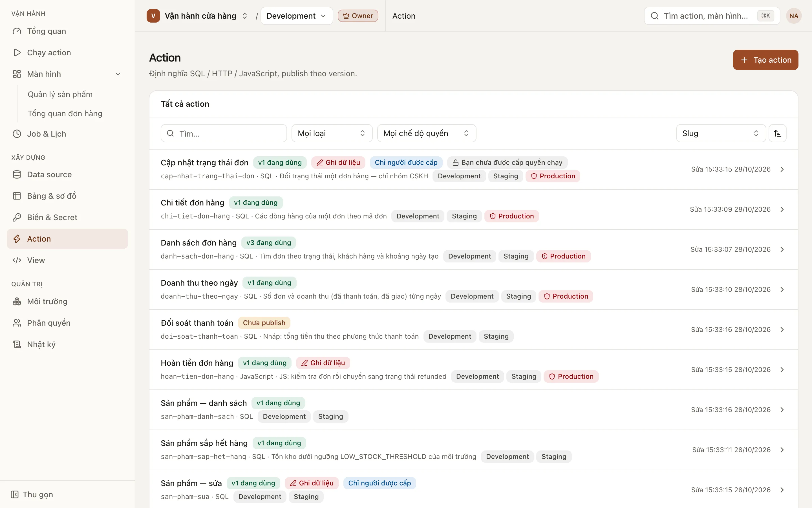
Task: Open Chạy action page
Action: 67,53
